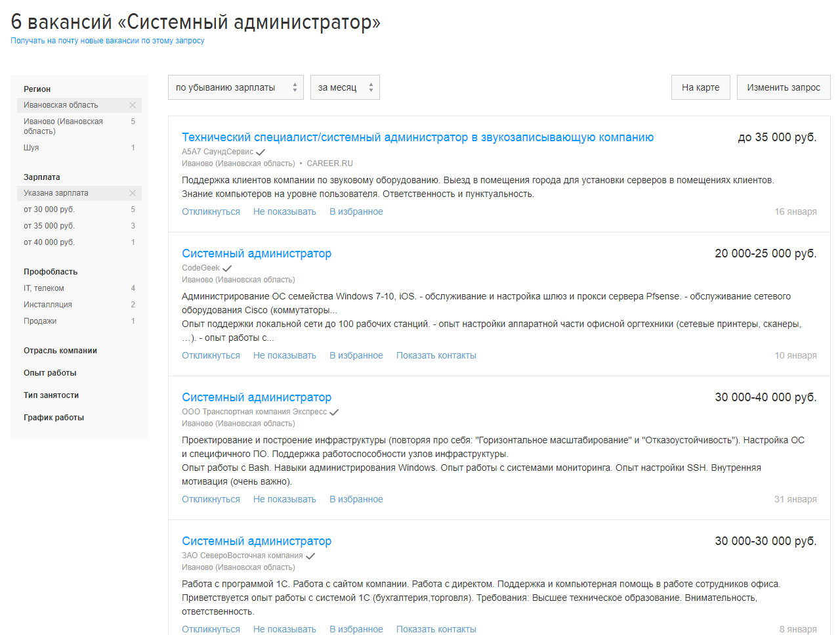Click the verified badge next to А5А7 СаундСервис
The height and width of the screenshot is (635, 840).
[x=261, y=151]
